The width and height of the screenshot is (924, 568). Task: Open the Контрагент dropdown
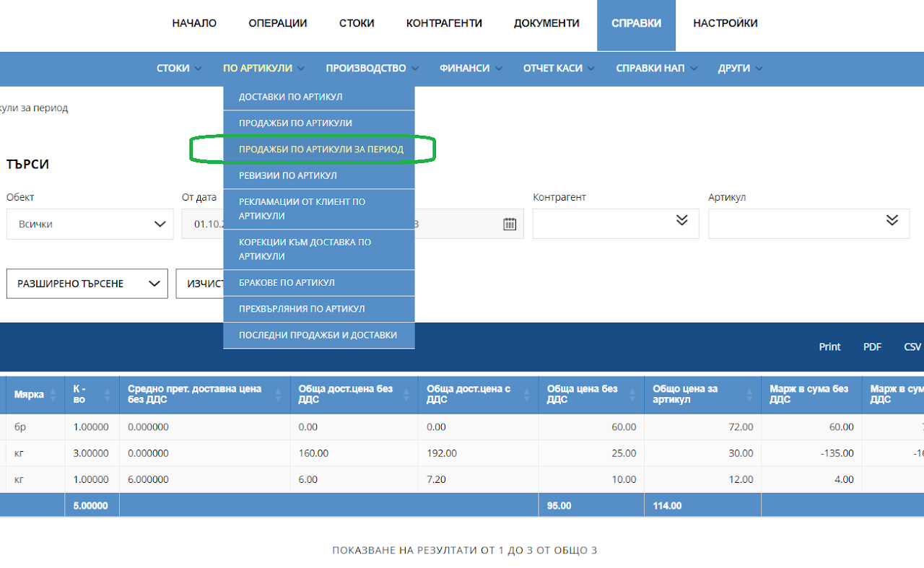[x=616, y=224]
